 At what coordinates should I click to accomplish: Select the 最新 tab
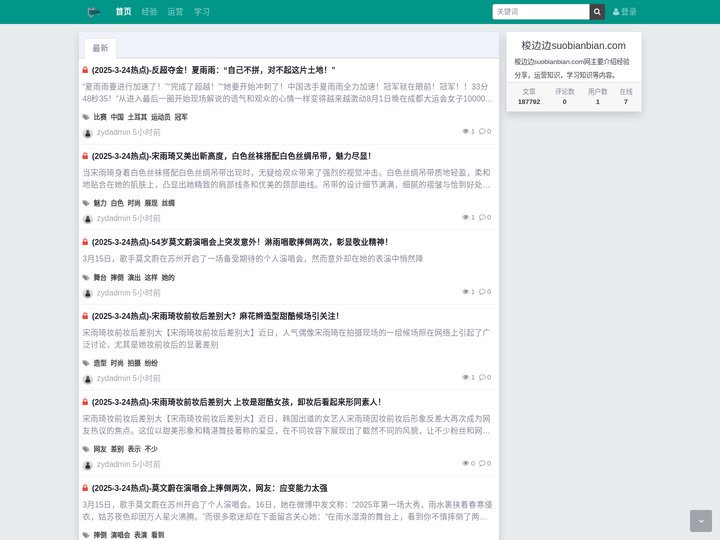[100, 48]
